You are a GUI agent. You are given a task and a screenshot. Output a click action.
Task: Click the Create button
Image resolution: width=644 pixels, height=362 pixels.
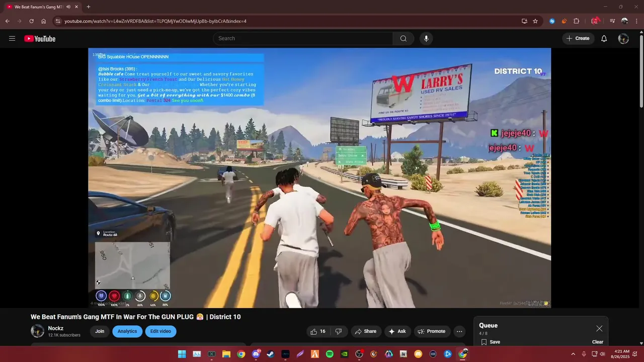[578, 39]
